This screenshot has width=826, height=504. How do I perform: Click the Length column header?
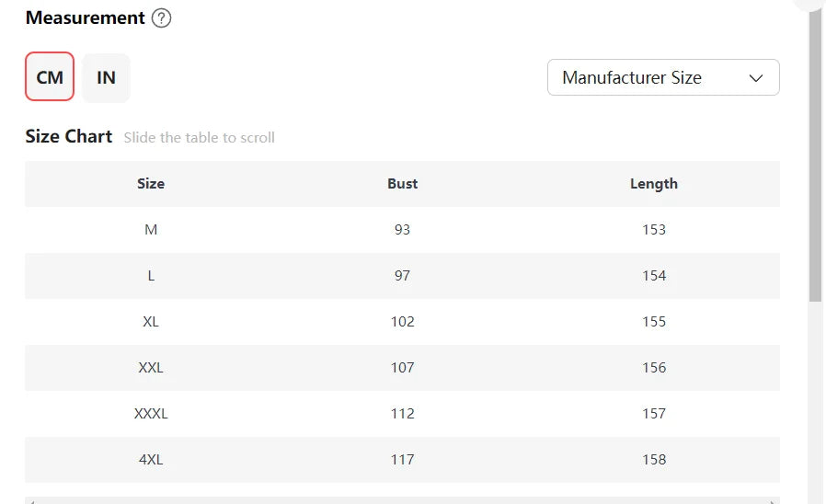click(x=653, y=184)
